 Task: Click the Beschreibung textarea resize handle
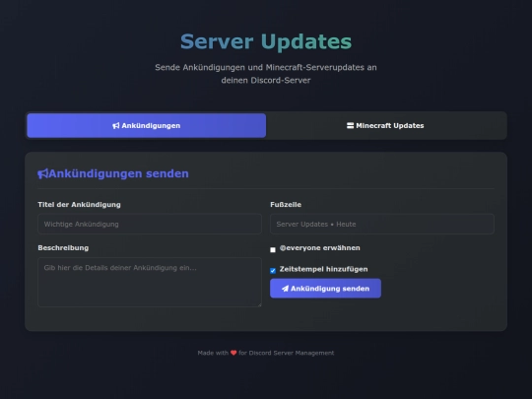point(259,304)
